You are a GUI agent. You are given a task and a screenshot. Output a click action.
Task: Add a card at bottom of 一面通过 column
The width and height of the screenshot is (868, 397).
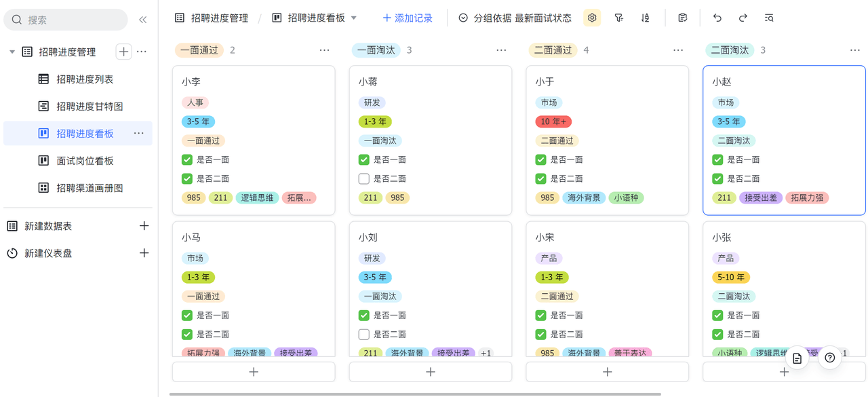pos(254,372)
